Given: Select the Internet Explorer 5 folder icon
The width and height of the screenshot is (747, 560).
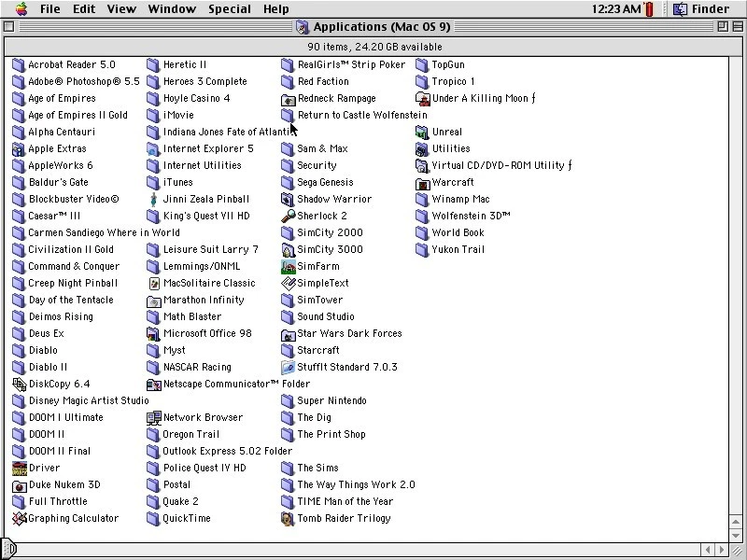Looking at the screenshot, I should coord(153,149).
